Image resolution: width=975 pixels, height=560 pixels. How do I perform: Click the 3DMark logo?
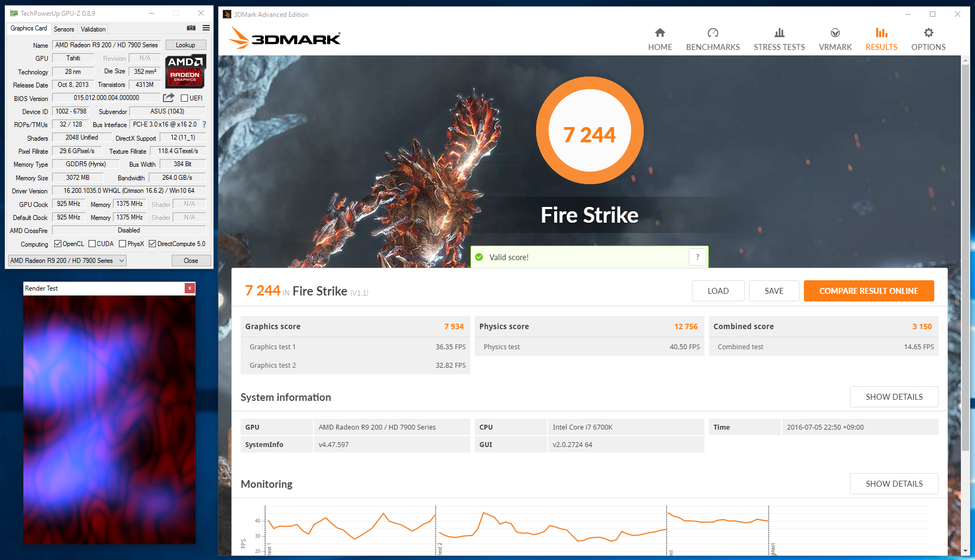(x=284, y=38)
